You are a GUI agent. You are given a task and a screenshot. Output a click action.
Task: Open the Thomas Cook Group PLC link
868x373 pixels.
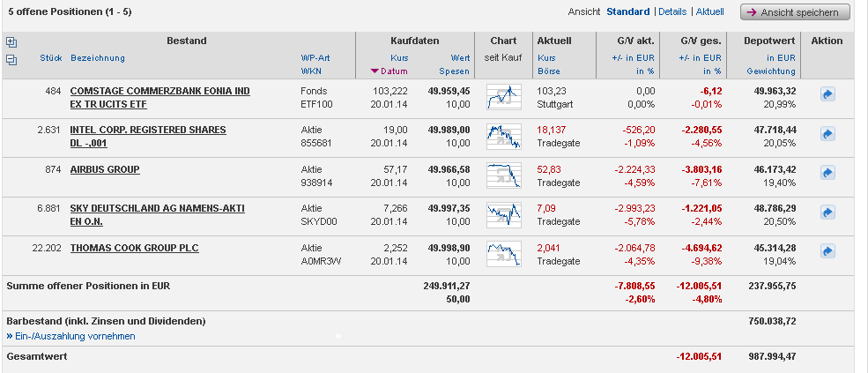[134, 248]
